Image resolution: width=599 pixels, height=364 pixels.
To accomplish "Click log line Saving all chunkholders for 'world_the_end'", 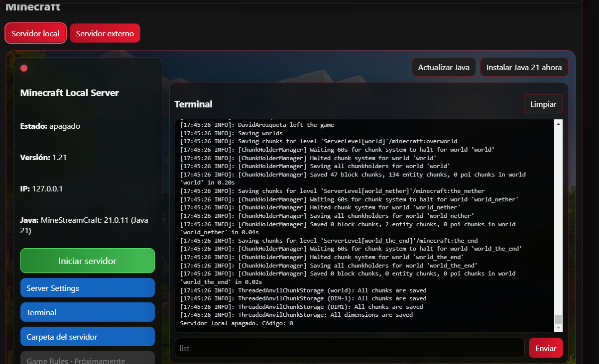I will 329,266.
